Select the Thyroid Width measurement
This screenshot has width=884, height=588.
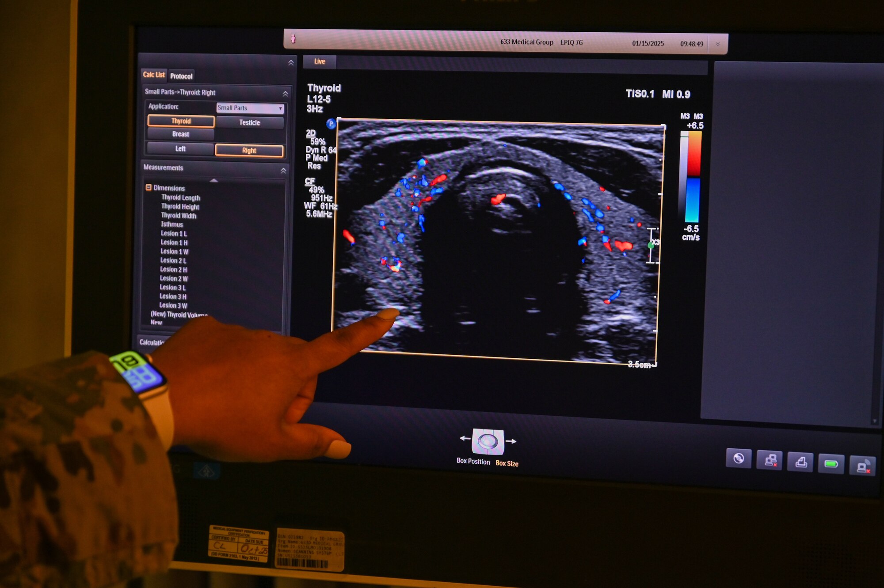click(179, 216)
